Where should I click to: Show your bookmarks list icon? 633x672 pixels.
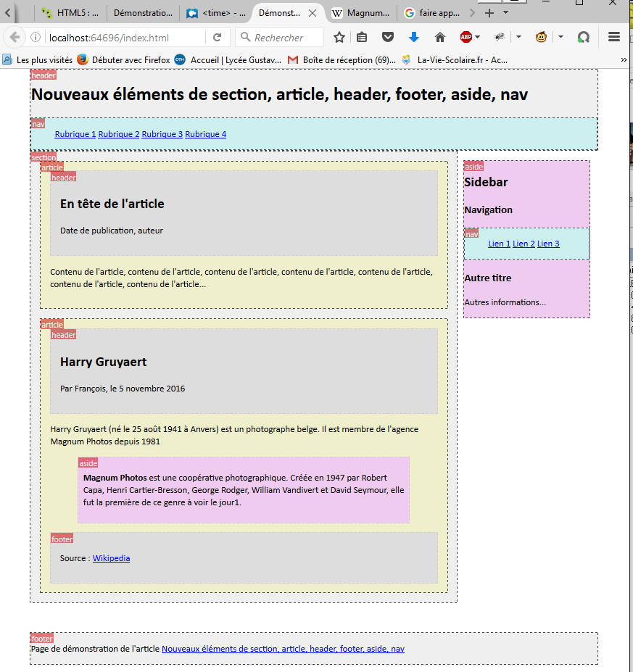[x=362, y=37]
